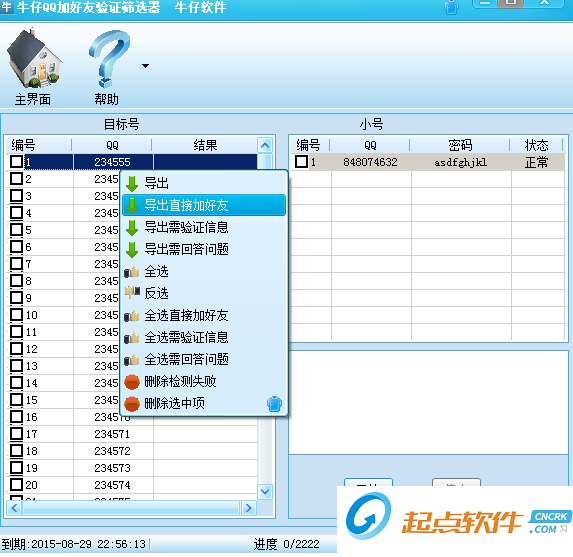
Task: Select 全选直接加好友 menu entry
Action: (x=204, y=315)
